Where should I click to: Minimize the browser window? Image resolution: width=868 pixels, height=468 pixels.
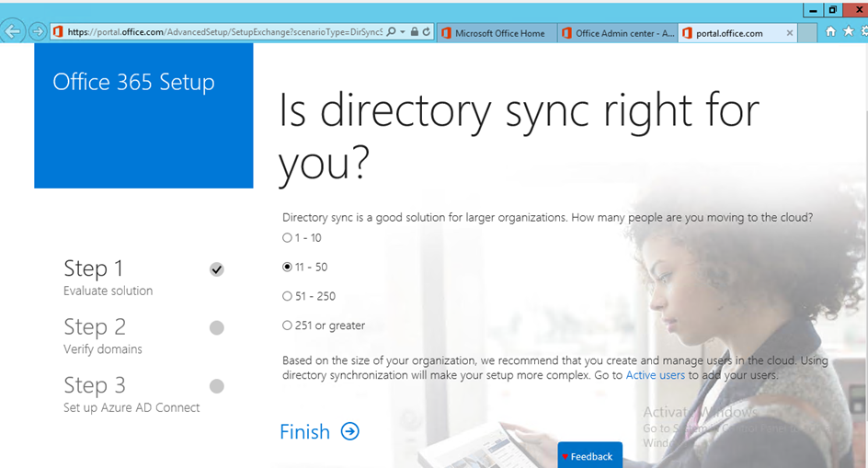813,10
